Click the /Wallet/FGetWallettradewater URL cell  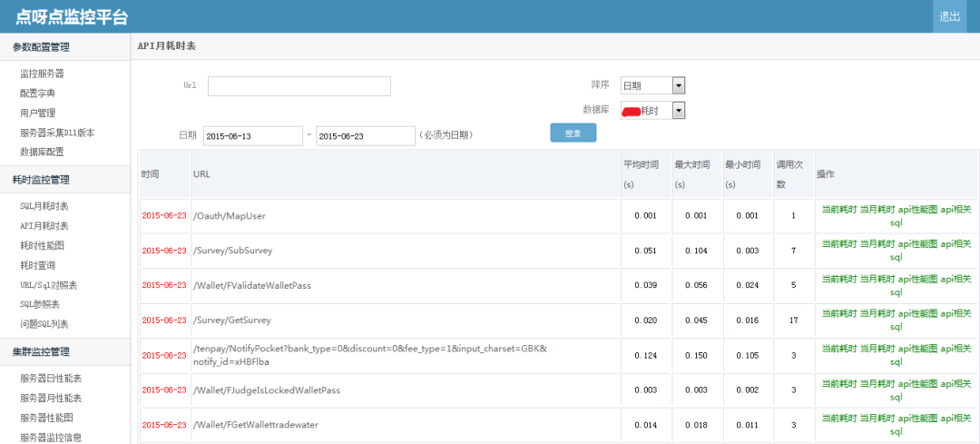[x=407, y=425]
